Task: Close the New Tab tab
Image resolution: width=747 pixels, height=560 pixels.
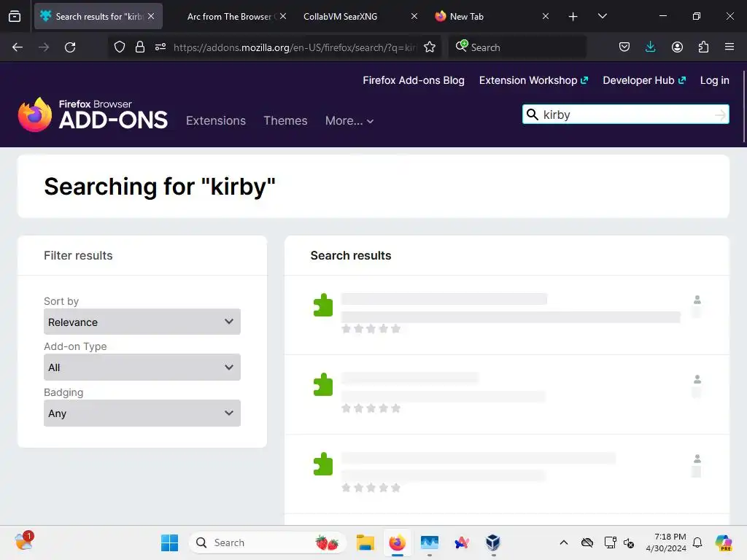Action: (546, 16)
